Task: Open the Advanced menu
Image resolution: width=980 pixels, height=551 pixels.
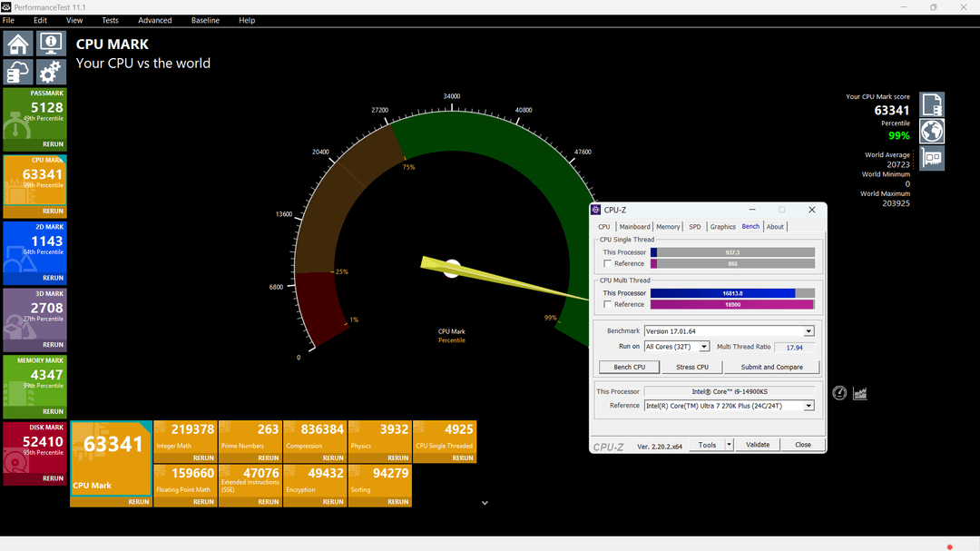Action: coord(155,20)
